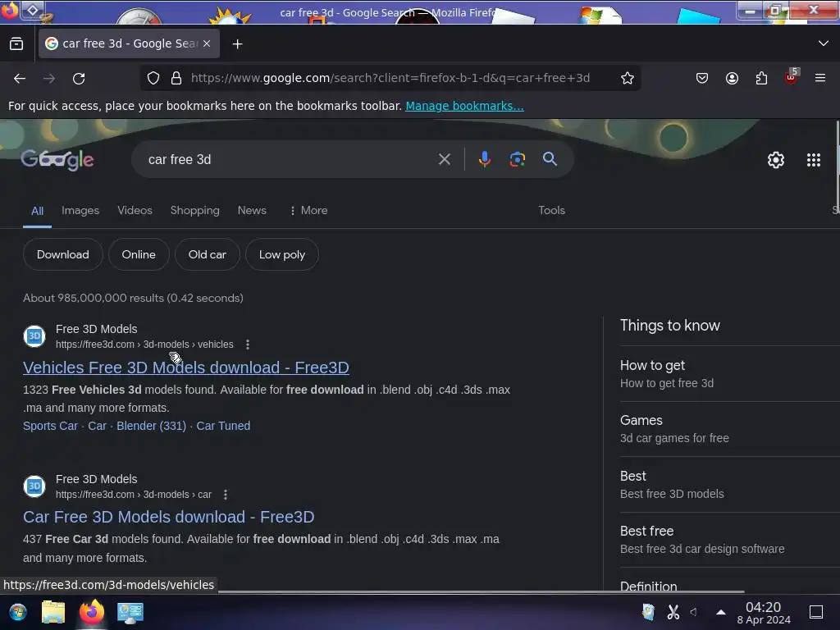The width and height of the screenshot is (840, 630).
Task: Expand 'How to get' things to know
Action: 729,374
